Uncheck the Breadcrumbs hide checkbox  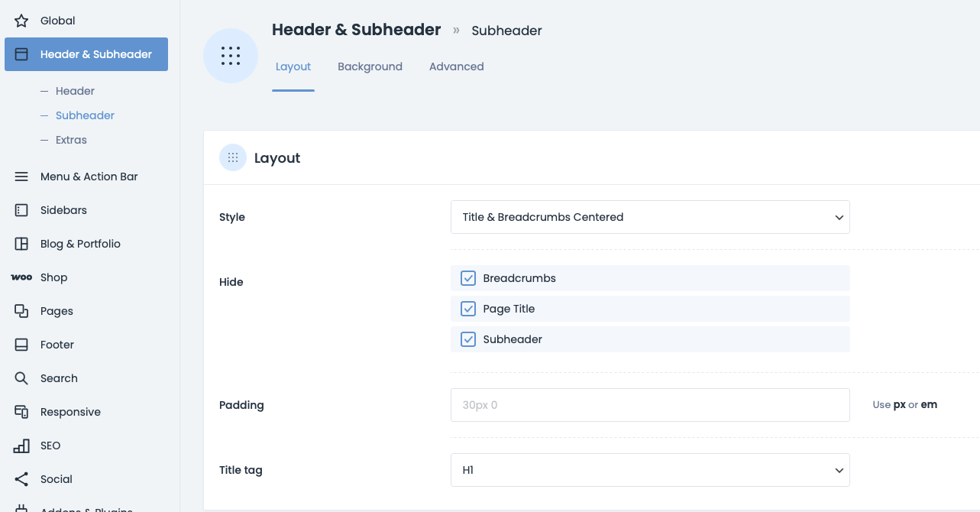pos(468,278)
